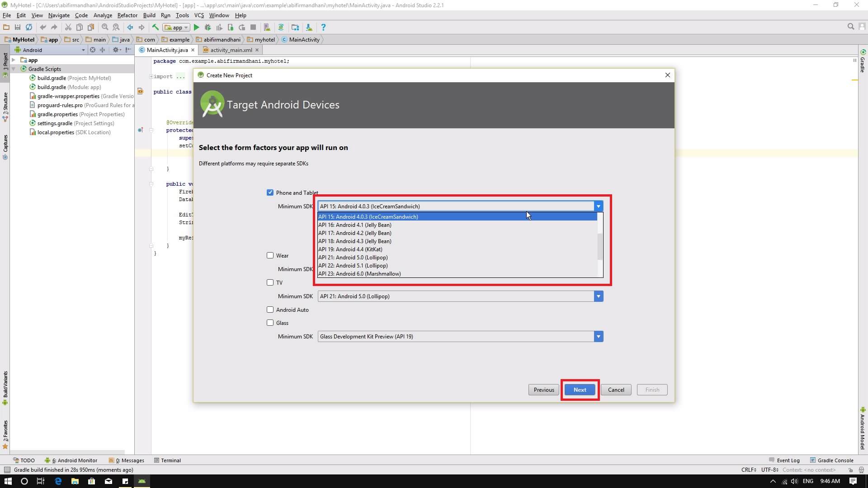Switch to the activity_main.xml tab

(231, 50)
